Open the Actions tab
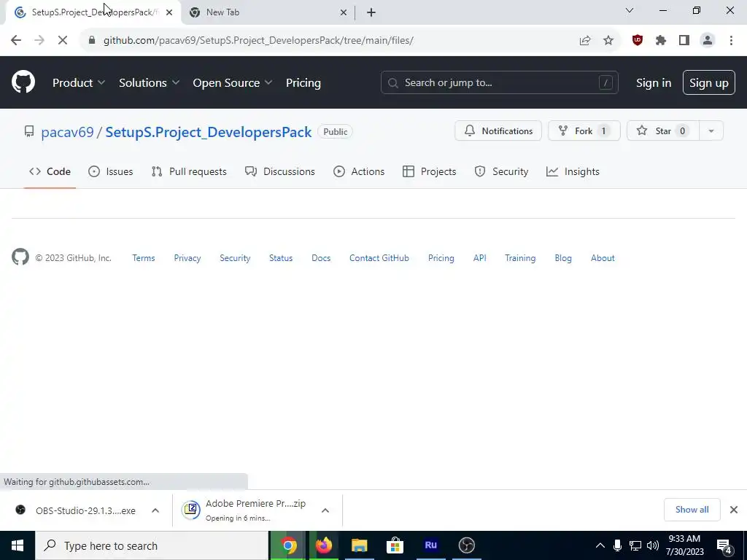The height and width of the screenshot is (560, 747). tap(359, 171)
